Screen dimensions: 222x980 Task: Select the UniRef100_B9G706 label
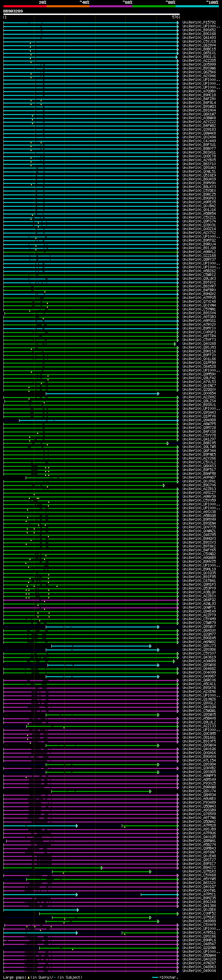point(199,485)
